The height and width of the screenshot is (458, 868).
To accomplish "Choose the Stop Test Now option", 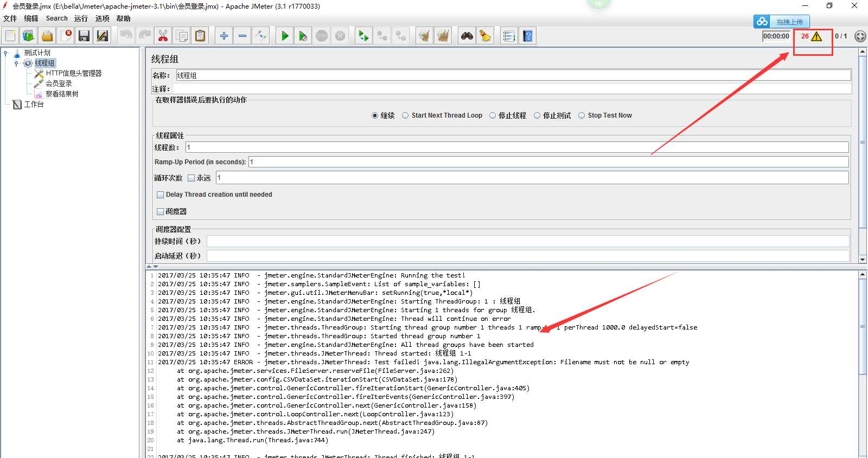I will (x=582, y=115).
